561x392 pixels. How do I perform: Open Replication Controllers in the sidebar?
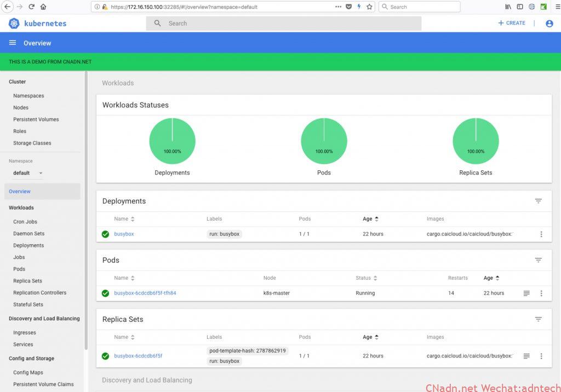(x=39, y=292)
